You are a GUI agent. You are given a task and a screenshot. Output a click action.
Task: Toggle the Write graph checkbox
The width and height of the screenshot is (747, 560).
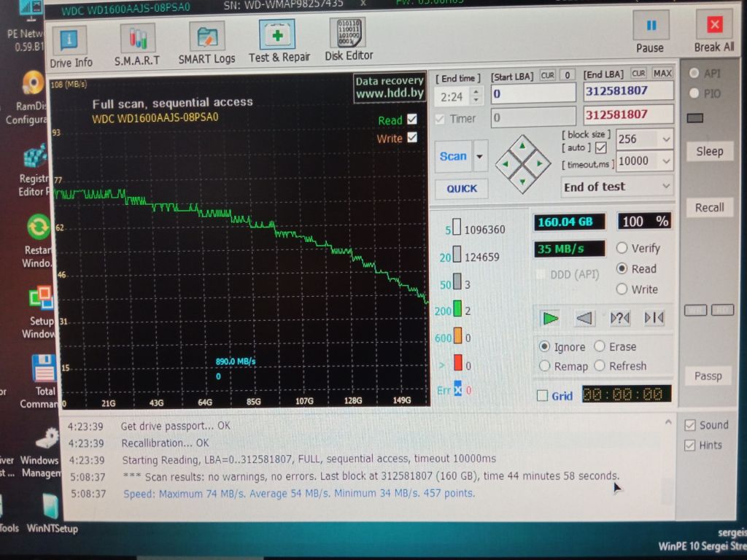(412, 138)
